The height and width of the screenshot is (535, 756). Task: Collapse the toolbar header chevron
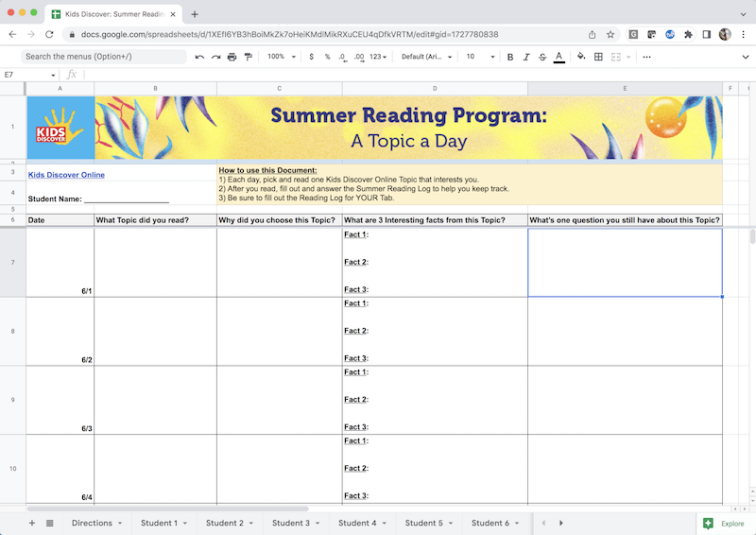click(746, 57)
